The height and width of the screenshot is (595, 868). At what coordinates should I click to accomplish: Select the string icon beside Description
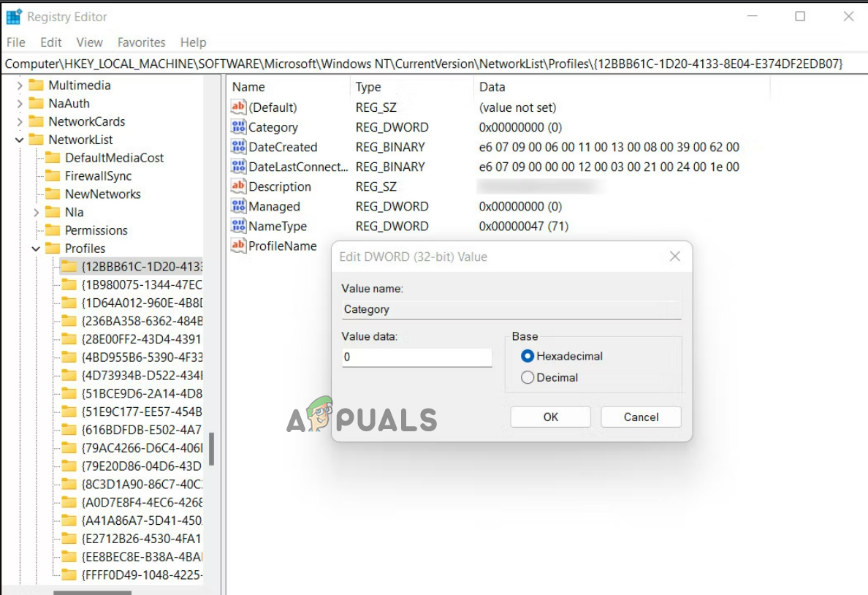[x=238, y=186]
